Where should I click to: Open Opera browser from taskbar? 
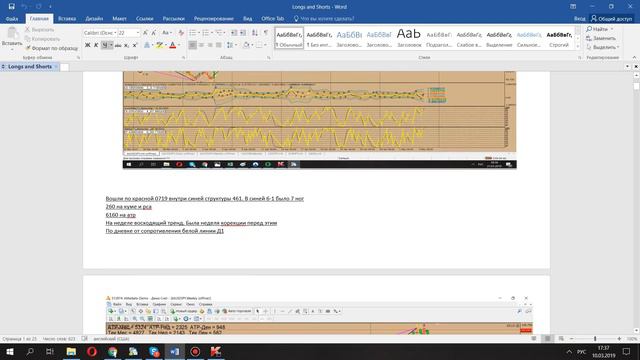coord(92,351)
